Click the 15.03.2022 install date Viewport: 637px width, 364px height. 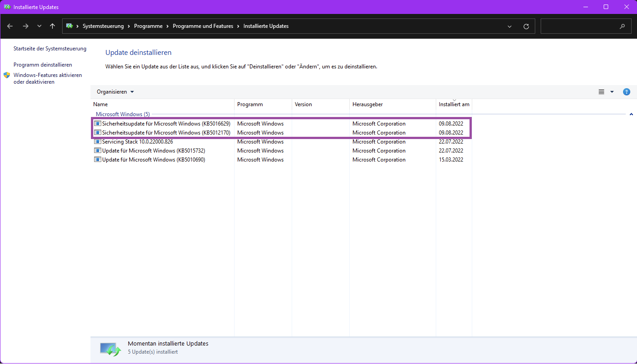pyautogui.click(x=451, y=160)
